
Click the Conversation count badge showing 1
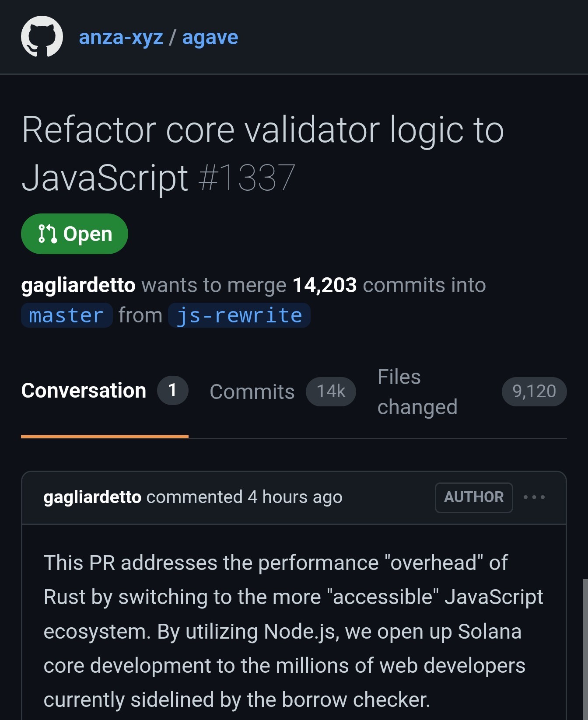172,390
